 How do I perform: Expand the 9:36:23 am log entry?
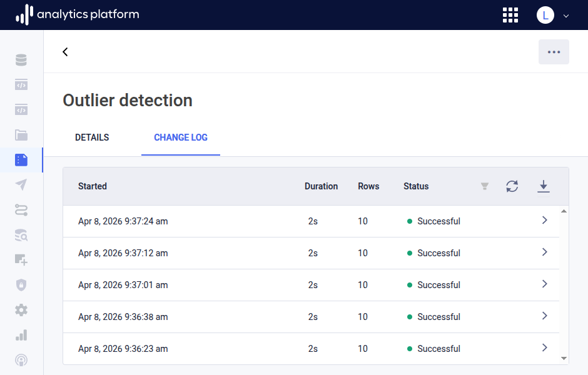click(544, 348)
